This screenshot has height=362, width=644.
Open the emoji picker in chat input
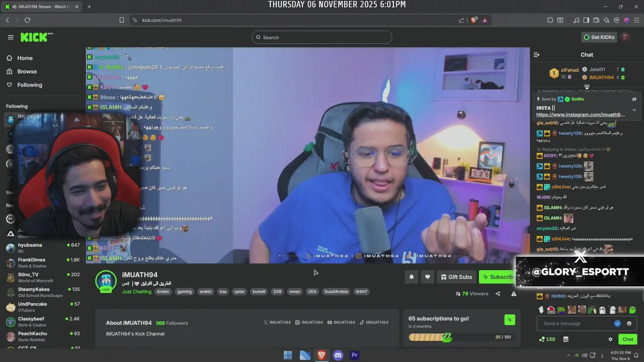(x=629, y=323)
